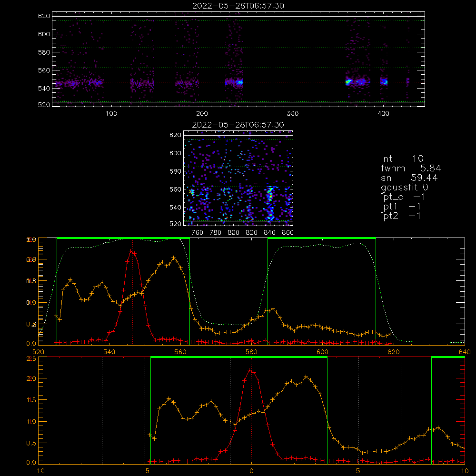The image size is (476, 476).
Task: Click the 'ipt2 -1' readout
Action: tap(400, 216)
